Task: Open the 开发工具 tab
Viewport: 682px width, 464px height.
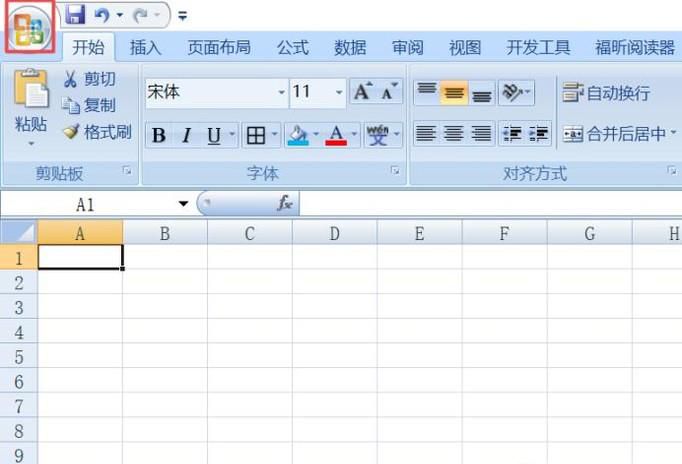Action: pyautogui.click(x=538, y=47)
